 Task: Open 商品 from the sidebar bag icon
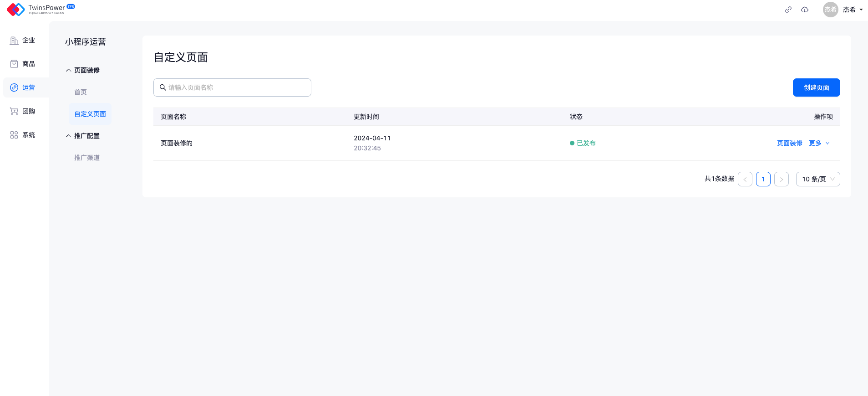pos(14,64)
